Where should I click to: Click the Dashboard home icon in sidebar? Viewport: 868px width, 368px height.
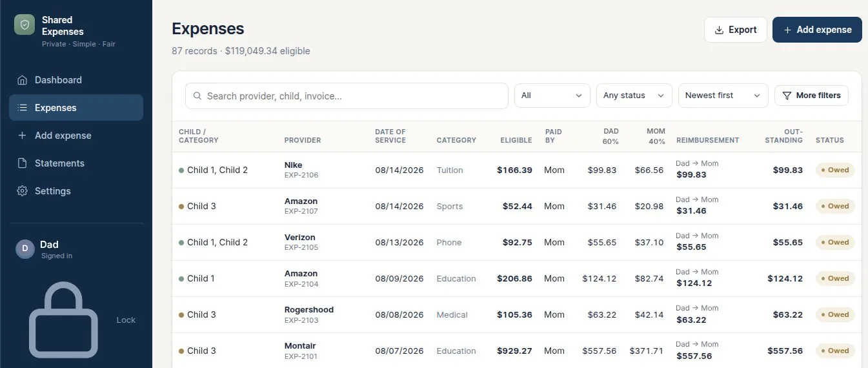[x=23, y=80]
